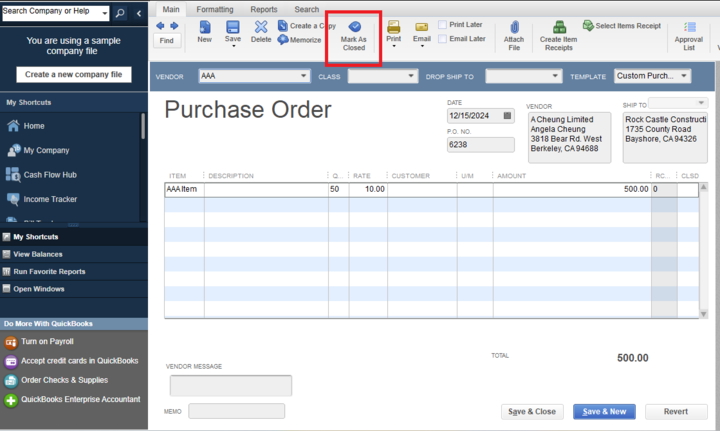The width and height of the screenshot is (720, 431).
Task: Go to next purchase order arrow
Action: point(174,26)
